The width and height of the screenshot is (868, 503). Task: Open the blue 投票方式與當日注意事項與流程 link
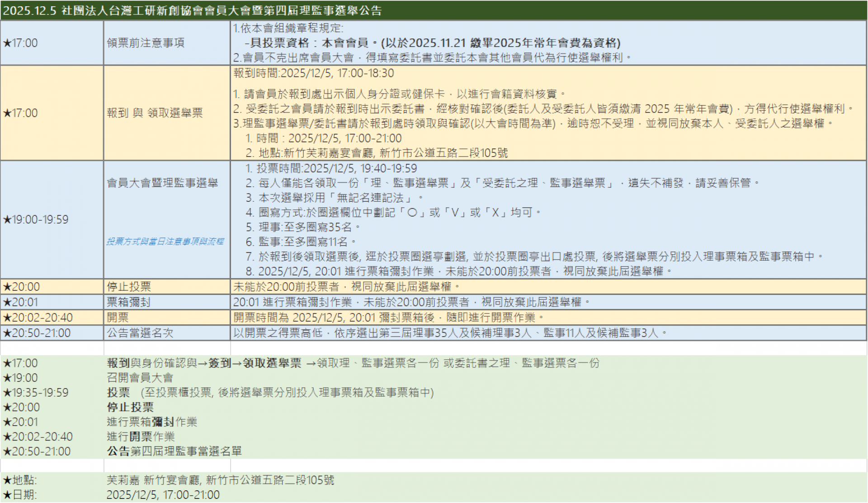[165, 242]
